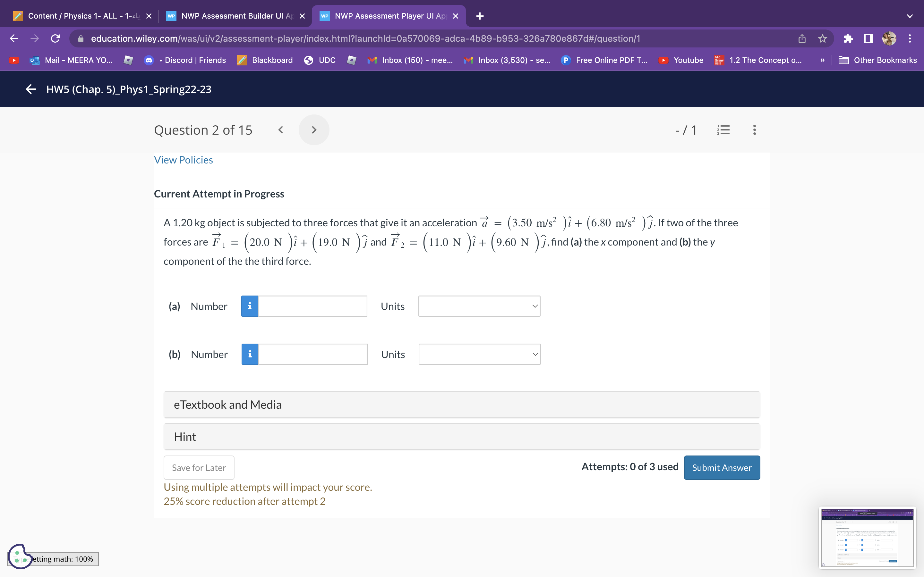
Task: Expand eTextbook and Media section
Action: click(462, 405)
